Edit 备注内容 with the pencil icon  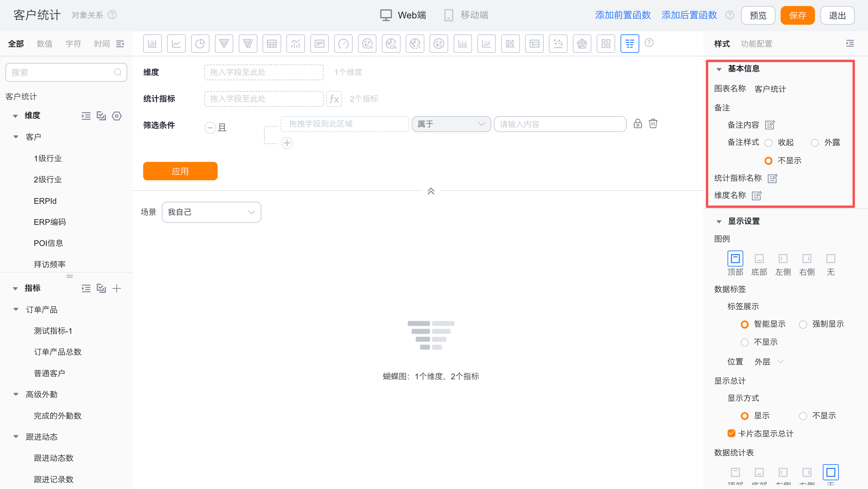(770, 125)
